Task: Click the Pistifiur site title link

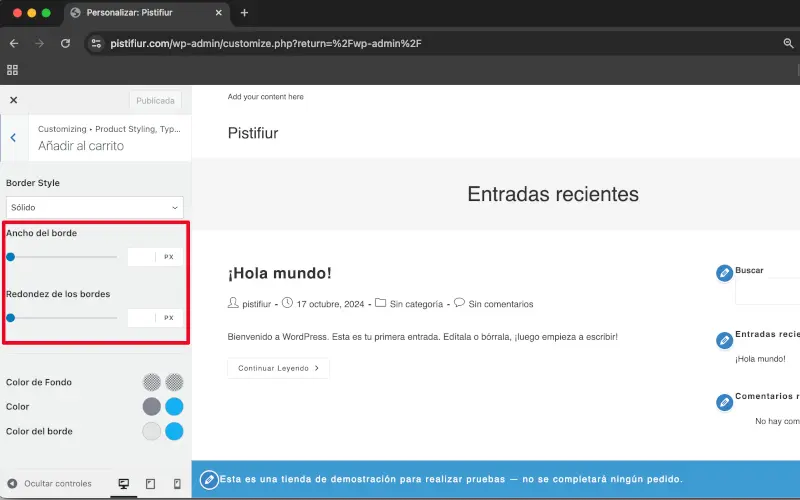Action: [253, 133]
